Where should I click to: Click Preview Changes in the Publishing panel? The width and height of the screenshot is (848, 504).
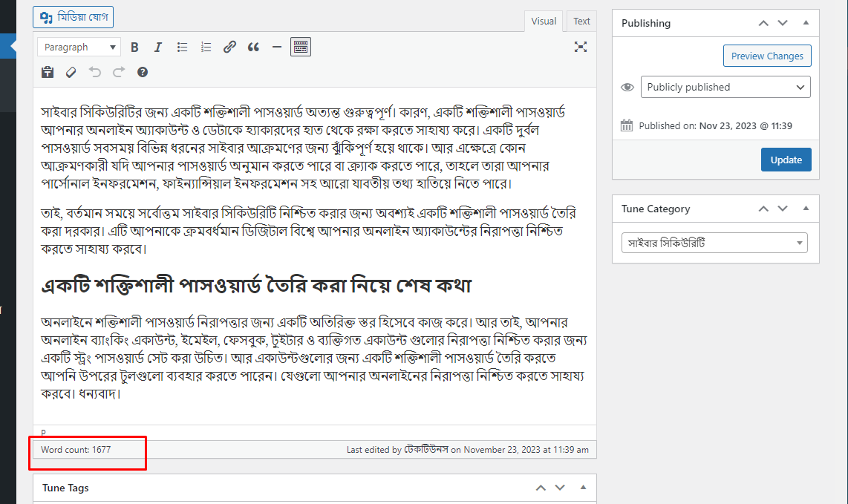767,56
